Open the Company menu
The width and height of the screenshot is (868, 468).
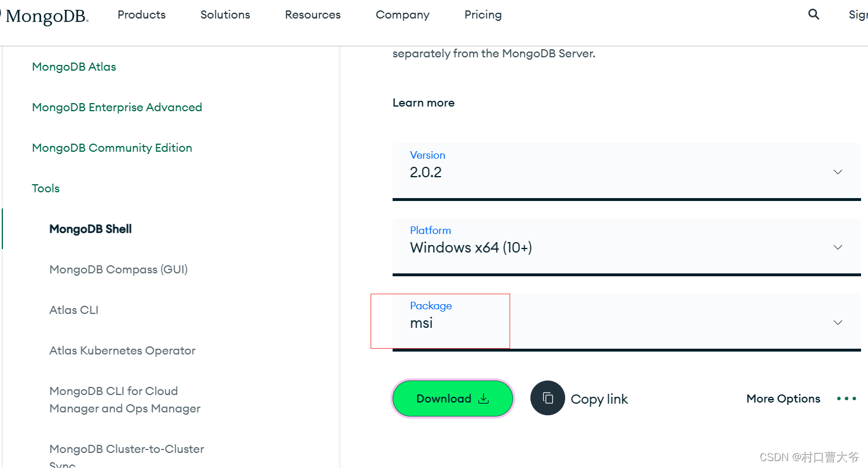click(402, 14)
